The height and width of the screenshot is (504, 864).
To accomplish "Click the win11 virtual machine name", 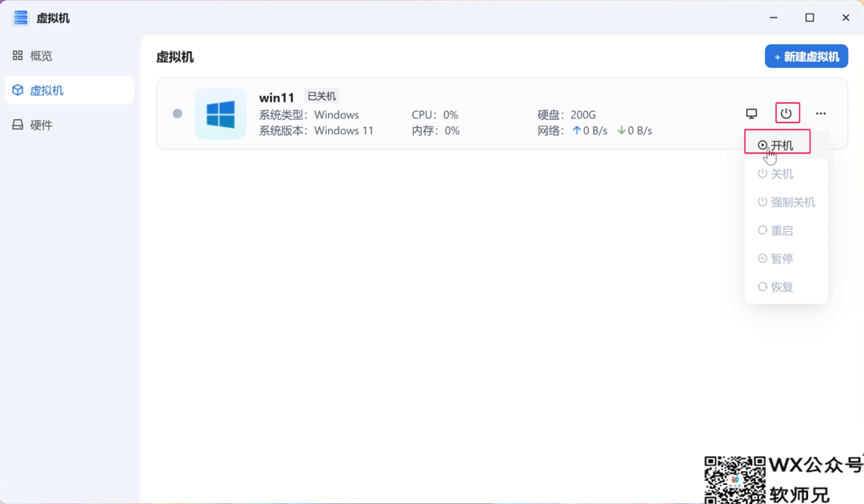I will pos(277,98).
